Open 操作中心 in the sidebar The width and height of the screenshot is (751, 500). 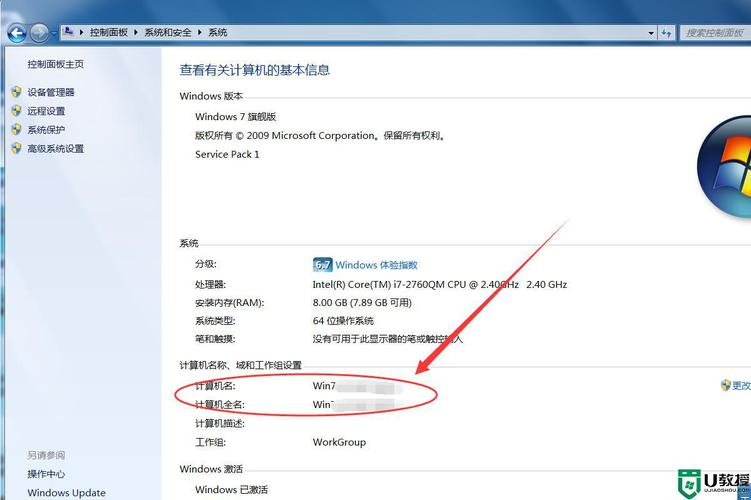[x=46, y=474]
